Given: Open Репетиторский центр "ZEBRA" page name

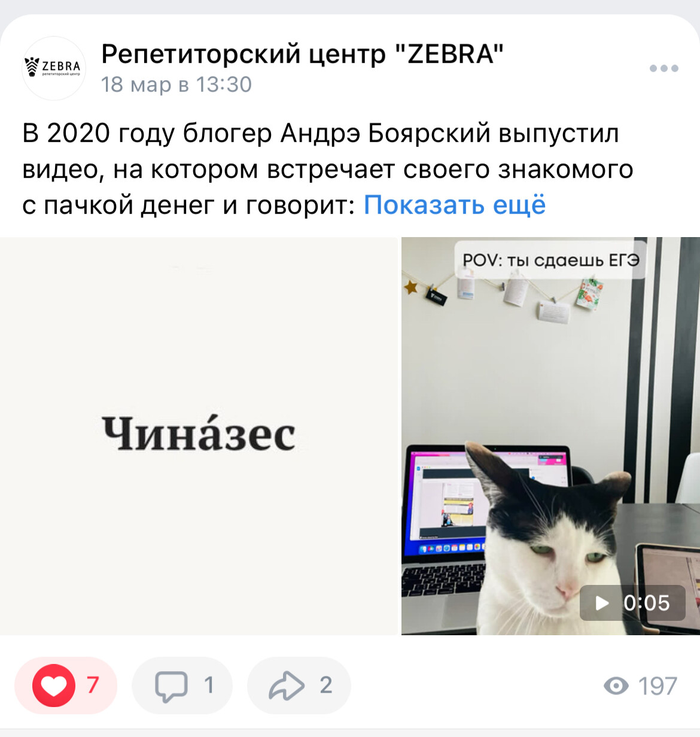Looking at the screenshot, I should pyautogui.click(x=302, y=54).
